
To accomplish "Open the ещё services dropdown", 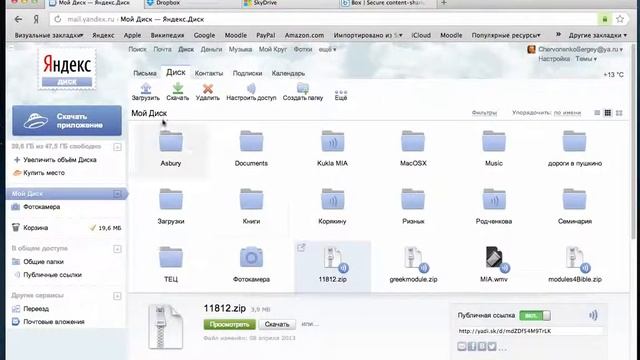I will tap(327, 49).
